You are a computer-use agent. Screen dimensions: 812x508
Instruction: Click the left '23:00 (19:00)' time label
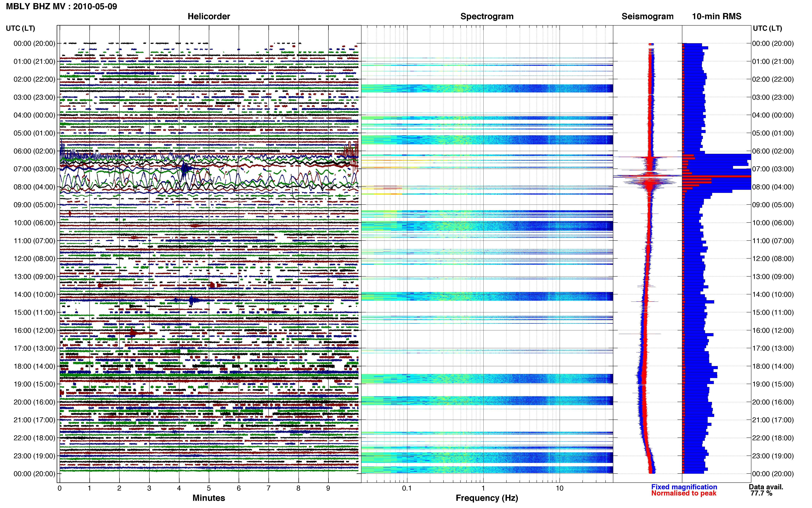tap(34, 456)
